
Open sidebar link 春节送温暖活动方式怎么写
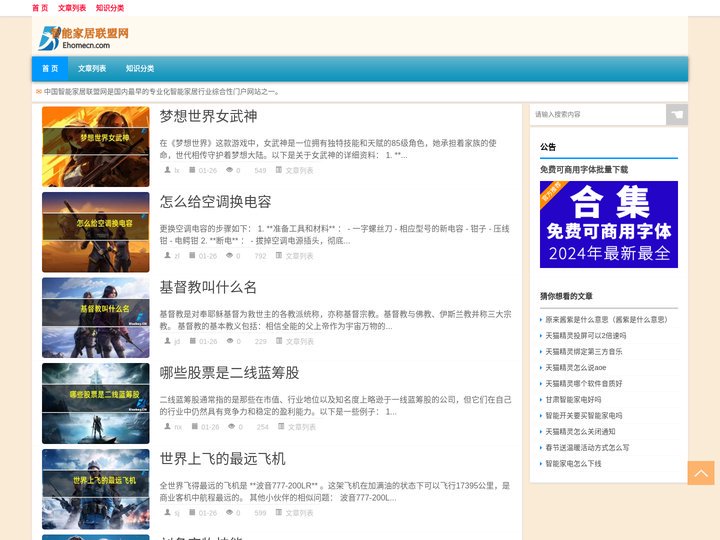587,448
